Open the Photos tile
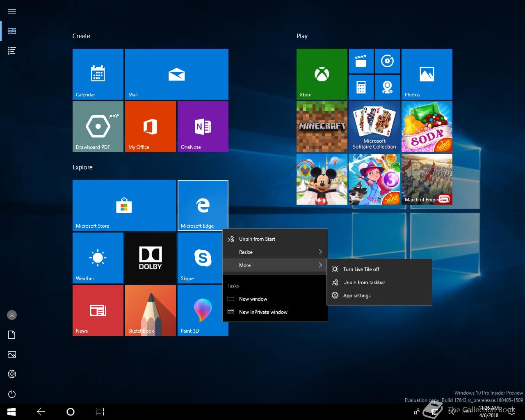 (x=427, y=74)
